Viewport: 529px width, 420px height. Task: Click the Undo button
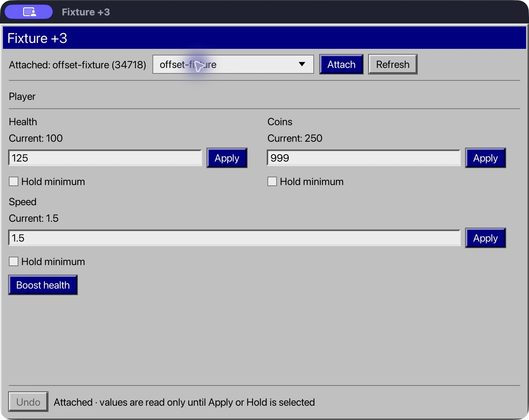(28, 402)
